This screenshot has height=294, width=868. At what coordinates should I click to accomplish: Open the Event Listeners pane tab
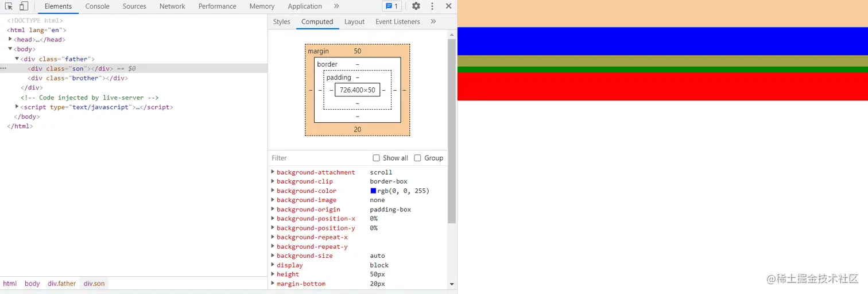coord(397,22)
